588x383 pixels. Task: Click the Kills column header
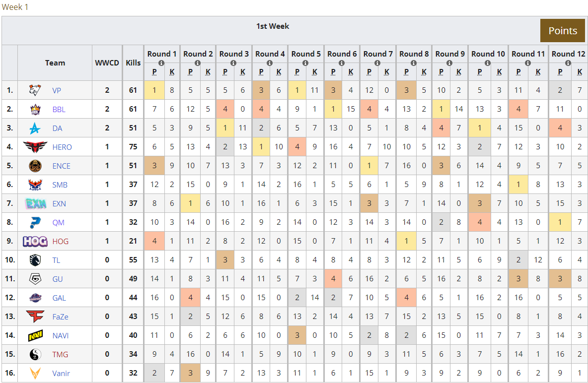tap(133, 63)
